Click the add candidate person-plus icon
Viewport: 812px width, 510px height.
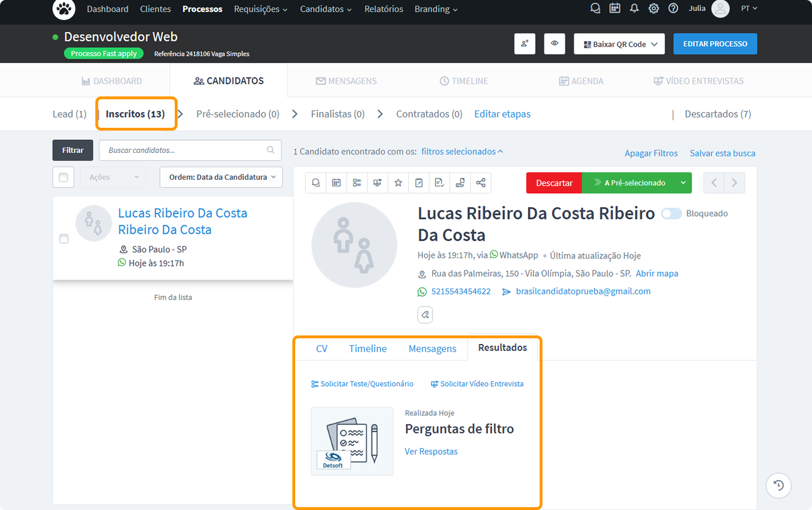point(524,44)
